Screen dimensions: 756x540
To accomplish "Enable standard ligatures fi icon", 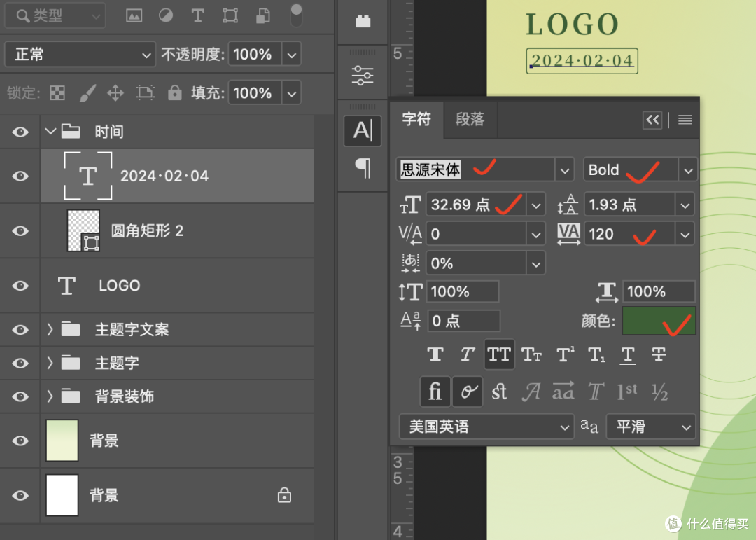I will [x=435, y=392].
